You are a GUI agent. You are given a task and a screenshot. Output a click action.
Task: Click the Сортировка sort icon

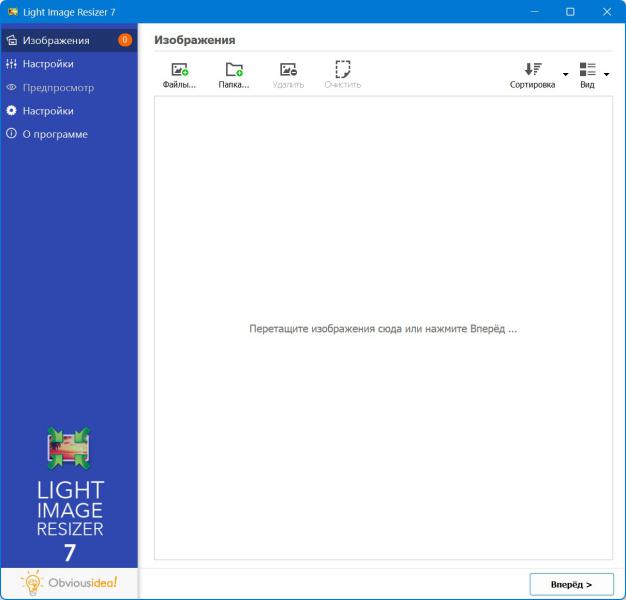(x=532, y=70)
